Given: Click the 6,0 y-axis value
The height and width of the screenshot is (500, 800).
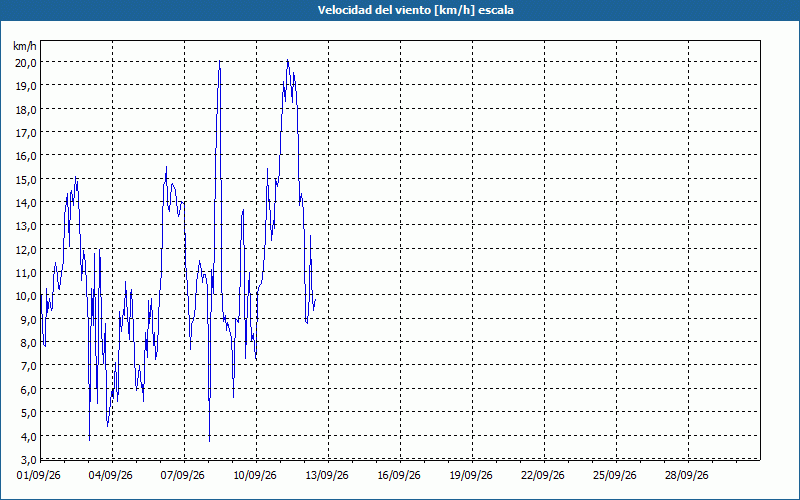Looking at the screenshot, I should coord(29,390).
